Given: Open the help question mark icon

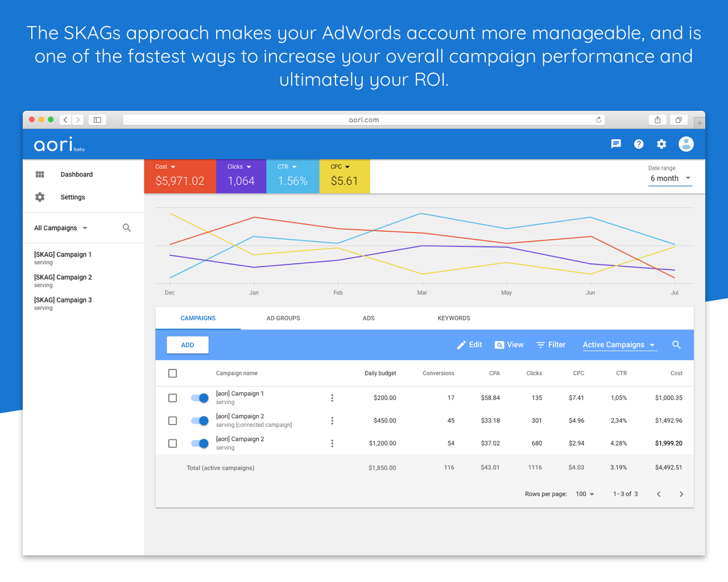Looking at the screenshot, I should pos(639,144).
